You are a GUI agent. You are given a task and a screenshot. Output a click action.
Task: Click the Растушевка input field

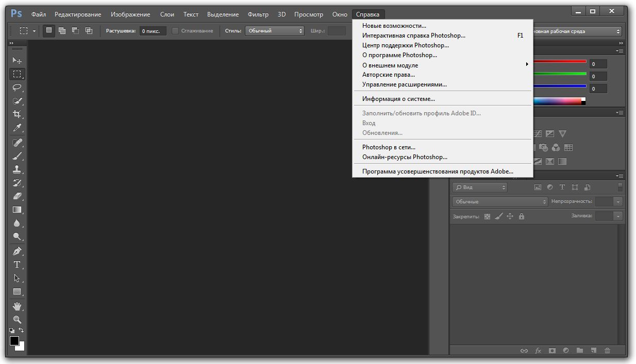point(153,31)
